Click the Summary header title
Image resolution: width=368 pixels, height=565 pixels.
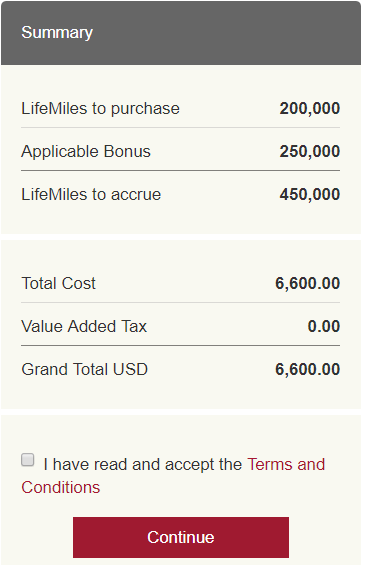tap(57, 32)
